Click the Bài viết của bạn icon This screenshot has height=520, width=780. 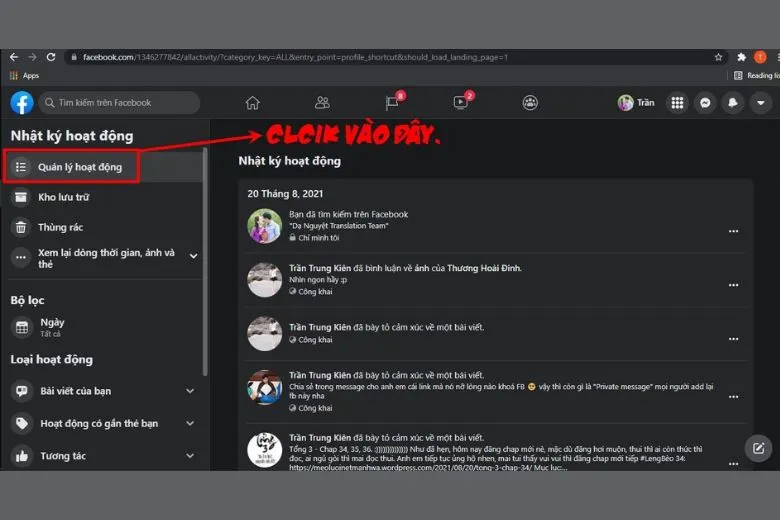coord(21,391)
